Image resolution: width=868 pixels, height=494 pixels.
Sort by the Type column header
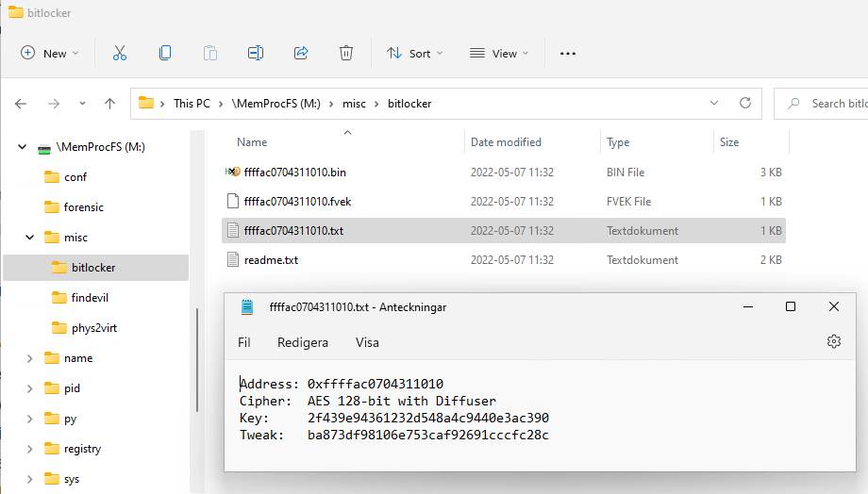[618, 142]
